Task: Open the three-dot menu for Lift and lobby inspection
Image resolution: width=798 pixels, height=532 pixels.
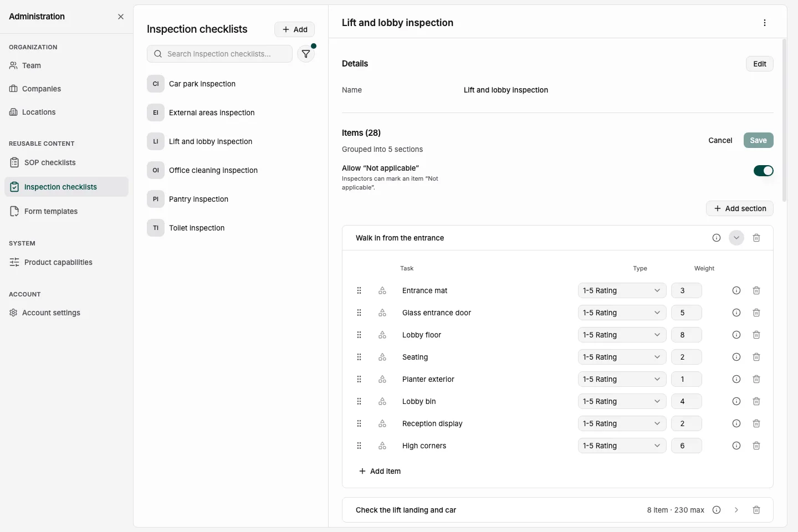Action: pyautogui.click(x=765, y=23)
